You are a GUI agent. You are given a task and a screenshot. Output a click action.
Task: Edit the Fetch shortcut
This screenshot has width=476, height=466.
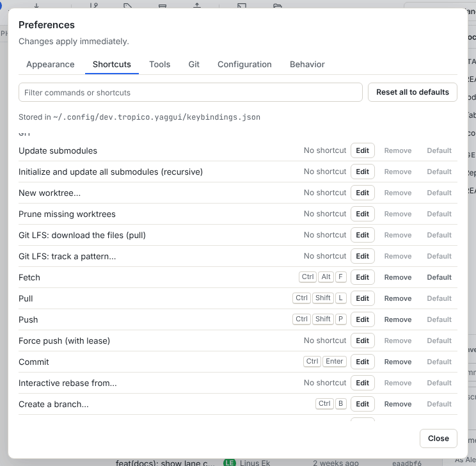click(363, 277)
